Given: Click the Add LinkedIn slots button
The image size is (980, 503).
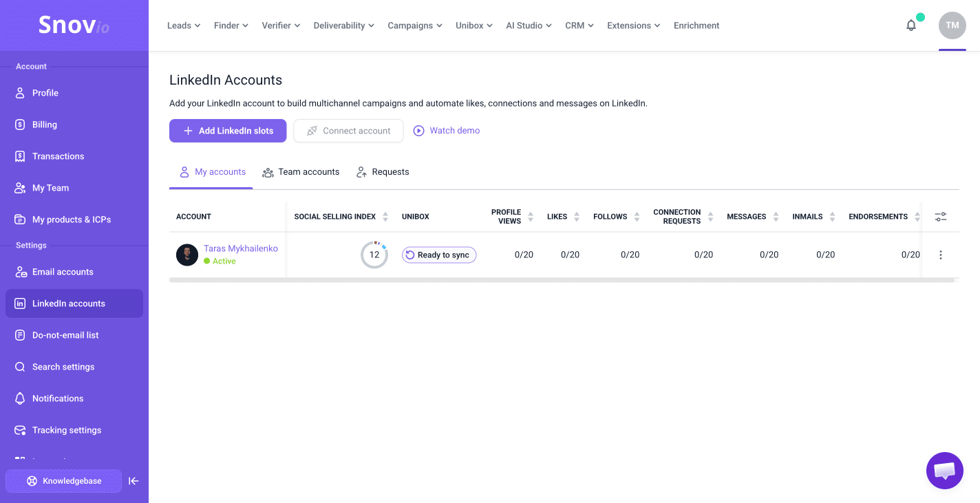Looking at the screenshot, I should [x=228, y=131].
